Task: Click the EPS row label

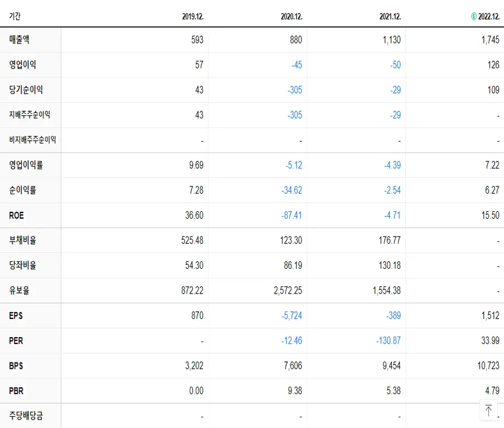Action: (16, 316)
